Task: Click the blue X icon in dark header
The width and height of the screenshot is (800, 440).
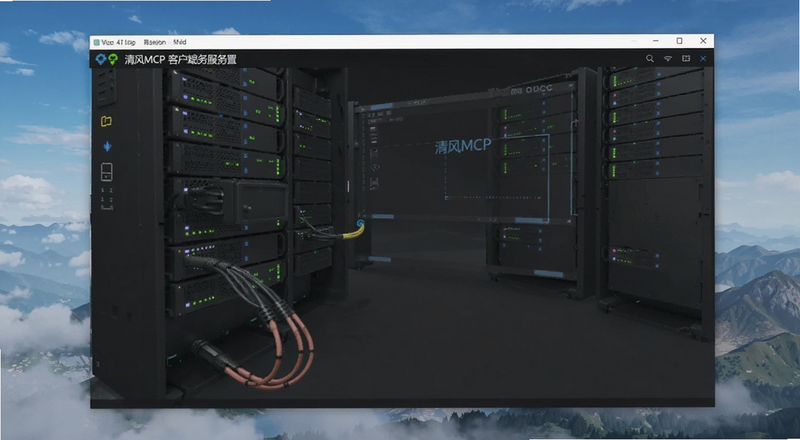Action: (x=703, y=59)
